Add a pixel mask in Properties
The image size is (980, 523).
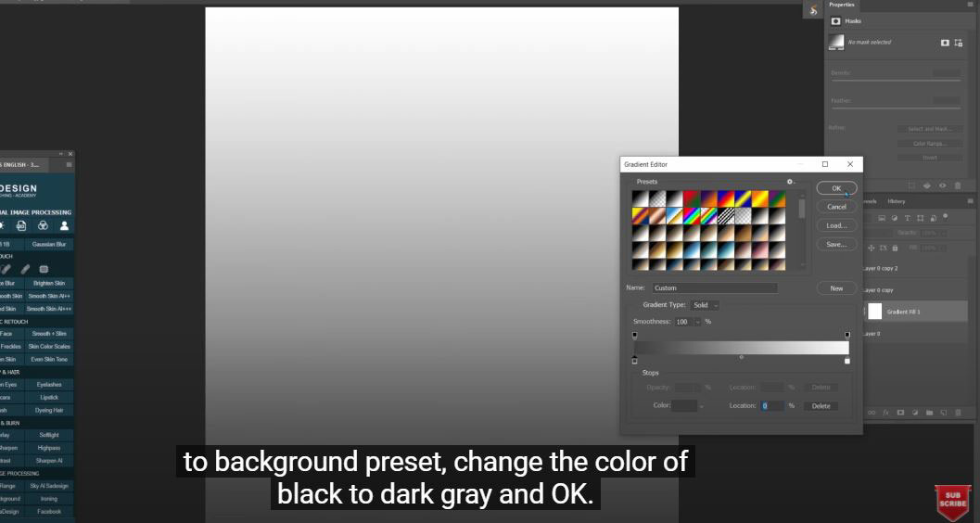[945, 43]
